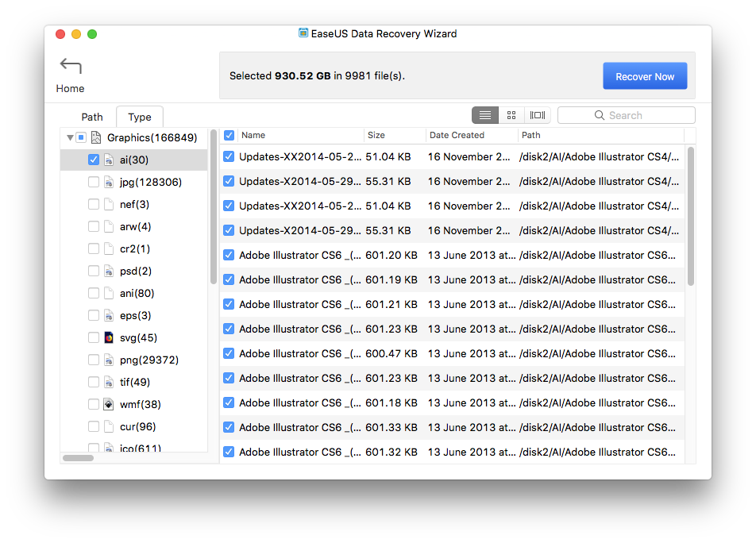This screenshot has width=756, height=543.
Task: Select the cur(96) tree row
Action: [134, 426]
